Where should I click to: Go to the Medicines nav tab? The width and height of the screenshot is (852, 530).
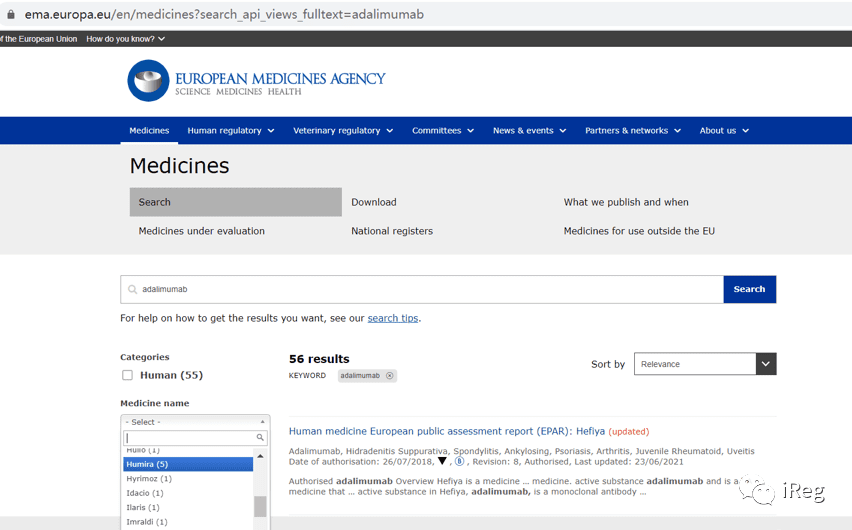click(149, 130)
